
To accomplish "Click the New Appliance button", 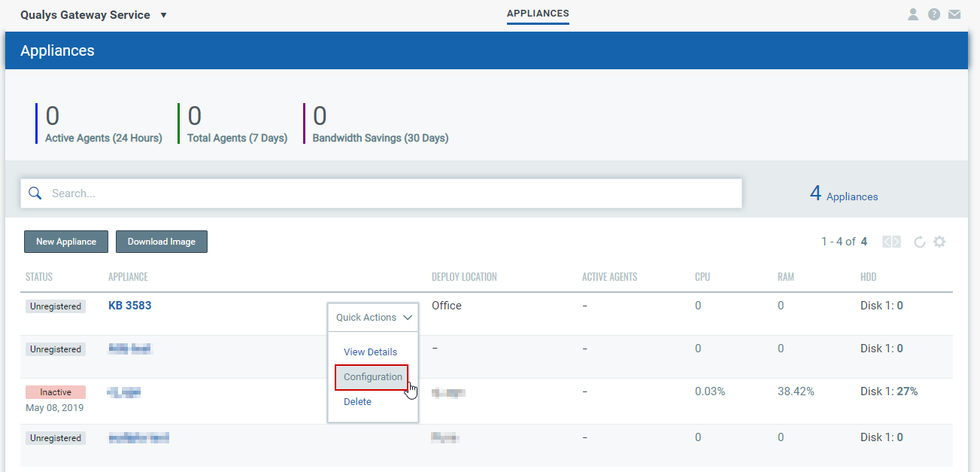I will click(65, 241).
